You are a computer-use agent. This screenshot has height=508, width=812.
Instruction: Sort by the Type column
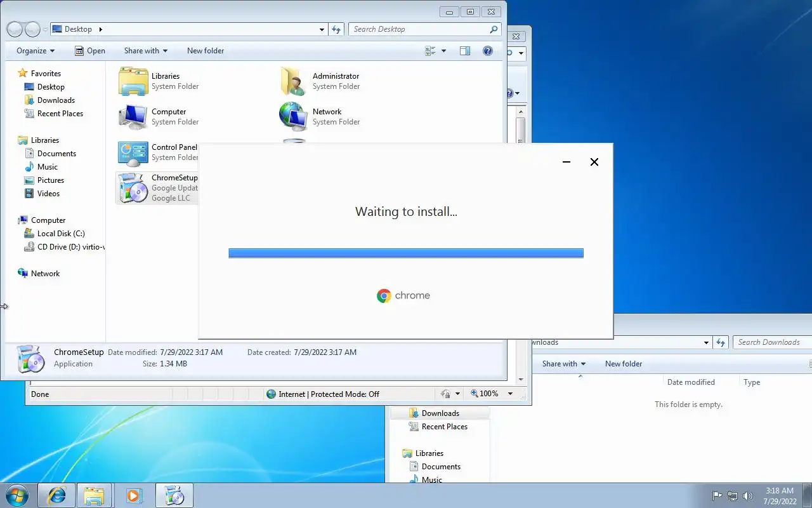point(752,382)
